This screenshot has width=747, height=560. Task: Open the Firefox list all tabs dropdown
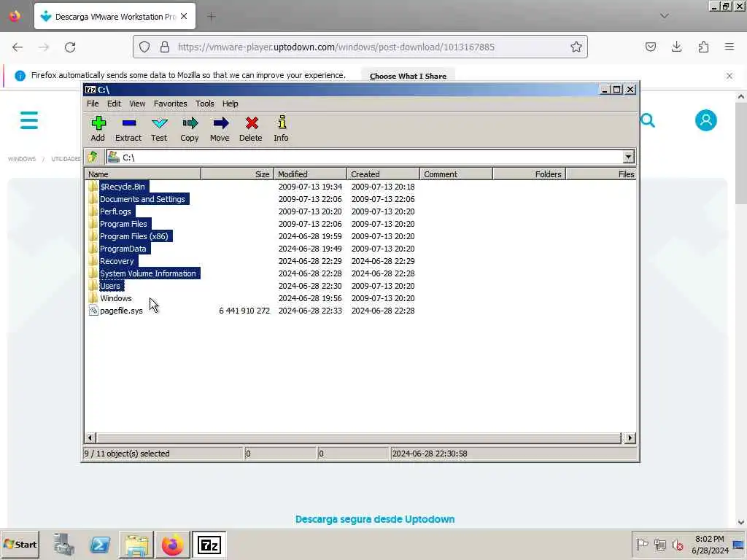pyautogui.click(x=664, y=16)
